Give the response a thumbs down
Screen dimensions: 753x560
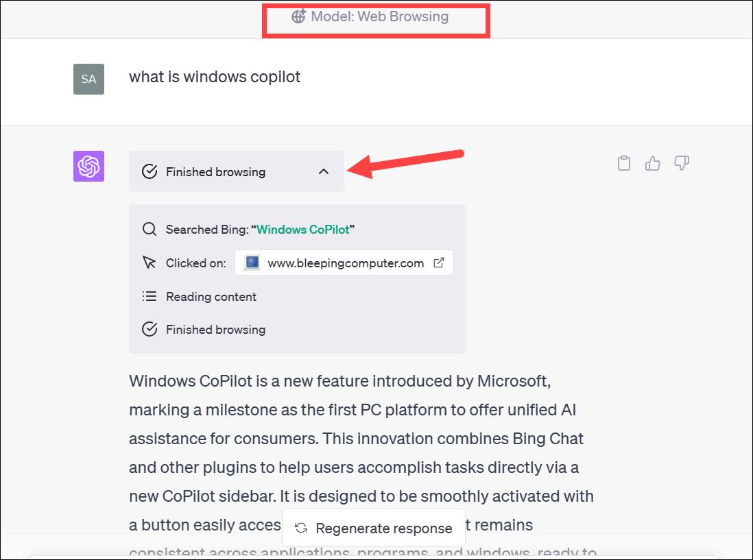point(682,163)
